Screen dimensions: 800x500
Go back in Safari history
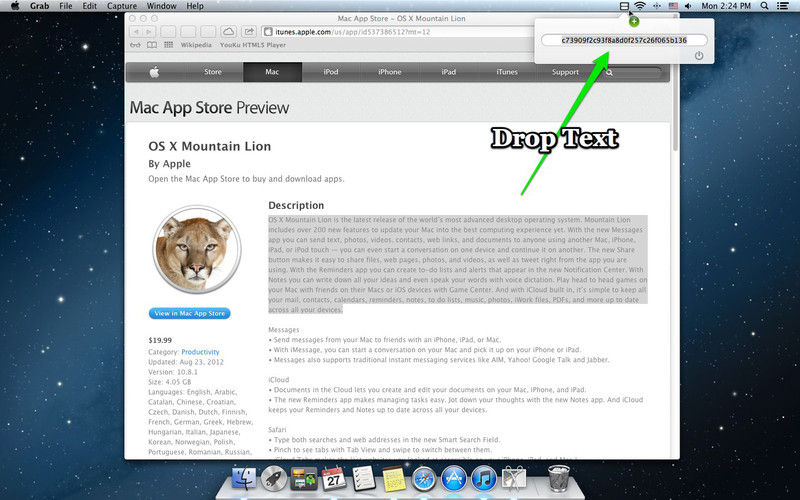(x=136, y=32)
